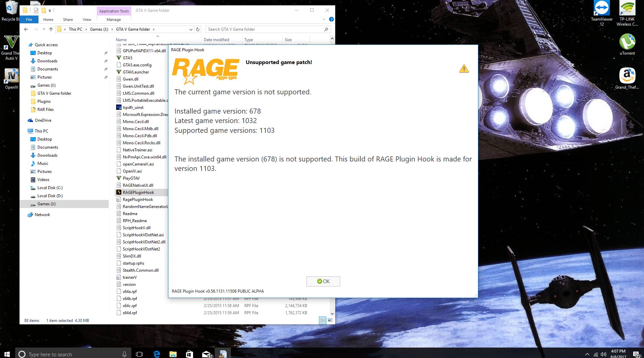Screen dimensions: 644x358
Task: Open the Manage ribbon tab
Action: (x=114, y=20)
